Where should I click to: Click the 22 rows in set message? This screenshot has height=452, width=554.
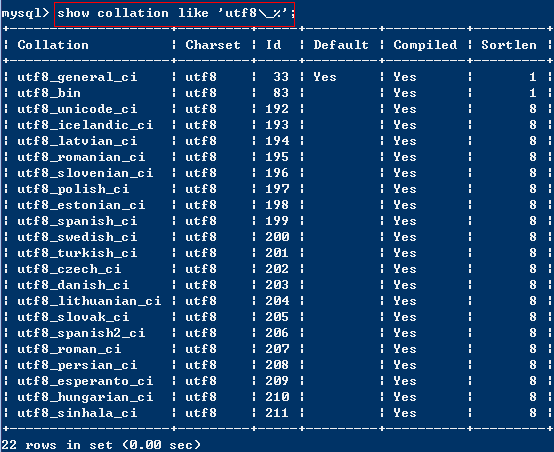coord(101,445)
